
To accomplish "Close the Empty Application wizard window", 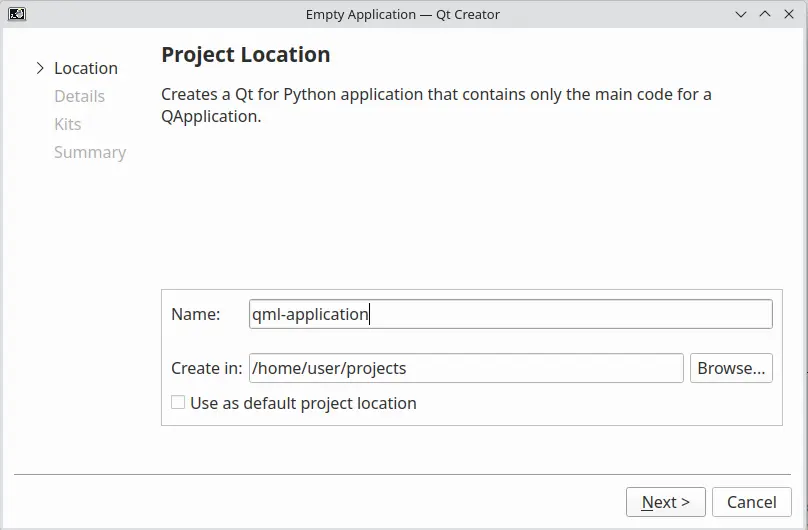I will pyautogui.click(x=789, y=14).
